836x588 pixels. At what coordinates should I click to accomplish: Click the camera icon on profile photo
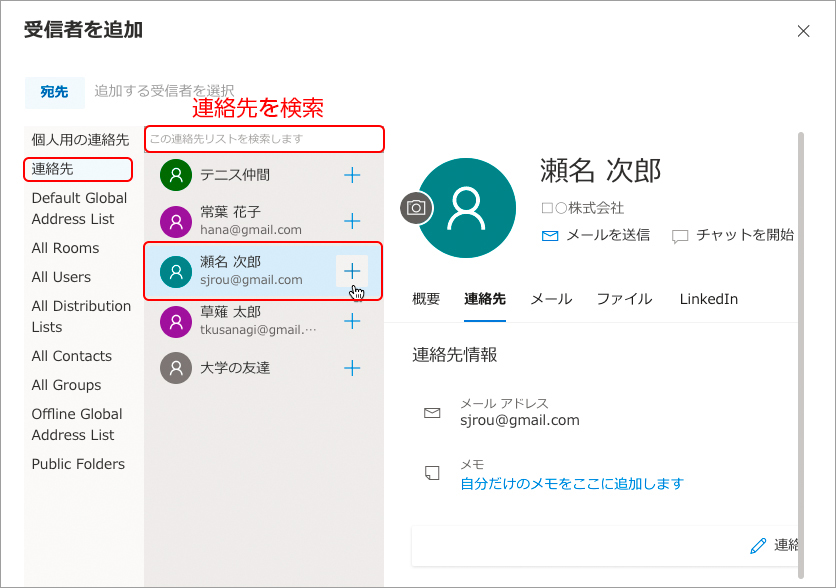click(417, 208)
